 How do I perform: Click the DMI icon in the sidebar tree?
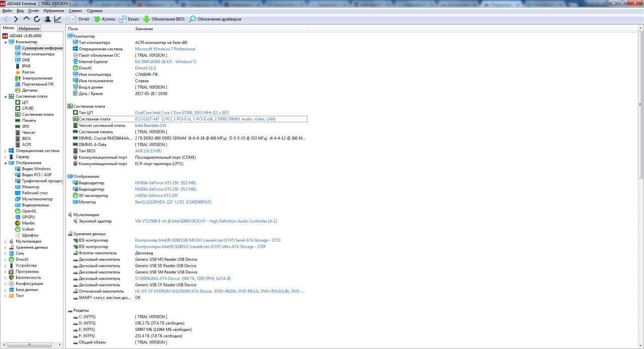pos(18,60)
